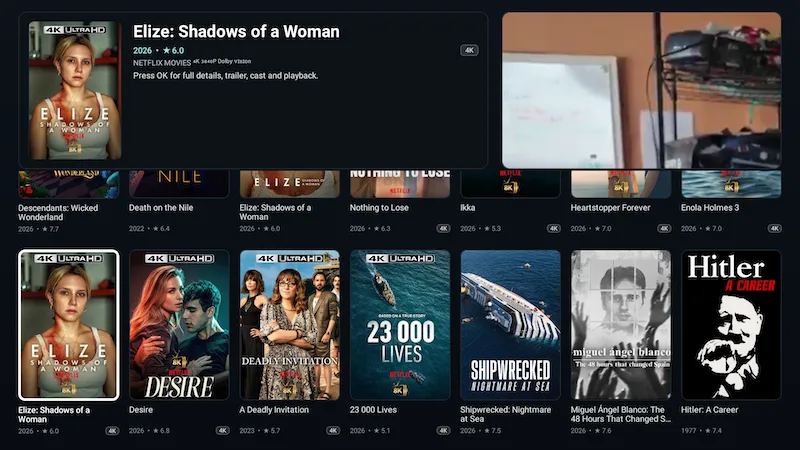Click the 4K badge under 23 000 Lives
This screenshot has height=450, width=800.
(443, 431)
